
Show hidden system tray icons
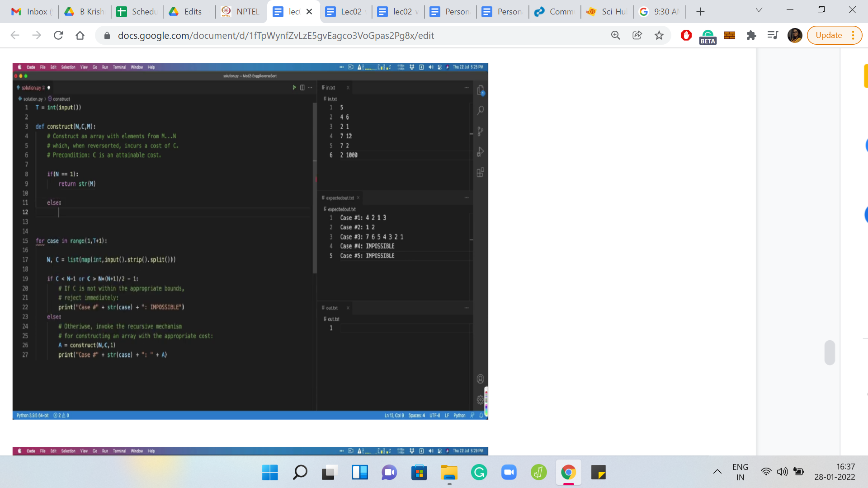[x=717, y=472]
